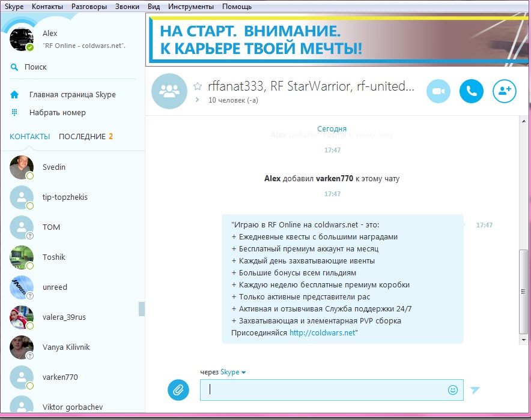The height and width of the screenshot is (420, 531).
Task: Focus the Поиск search field
Action: pos(73,67)
